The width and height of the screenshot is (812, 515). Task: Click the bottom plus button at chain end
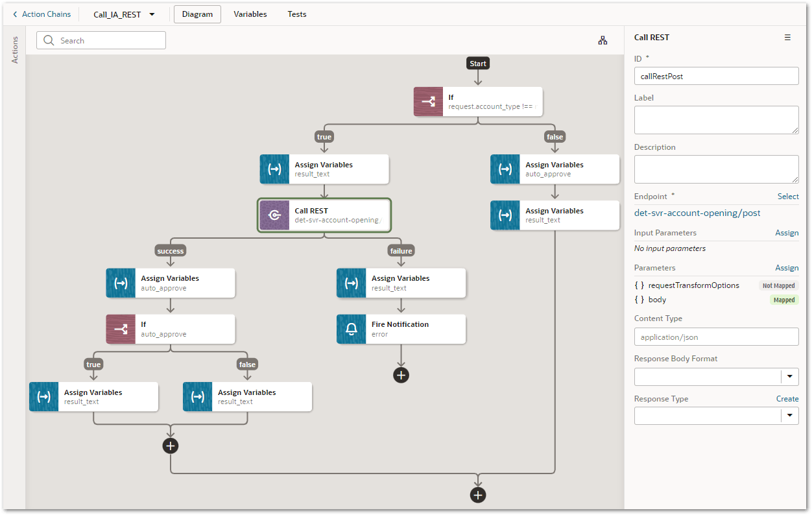coord(478,495)
